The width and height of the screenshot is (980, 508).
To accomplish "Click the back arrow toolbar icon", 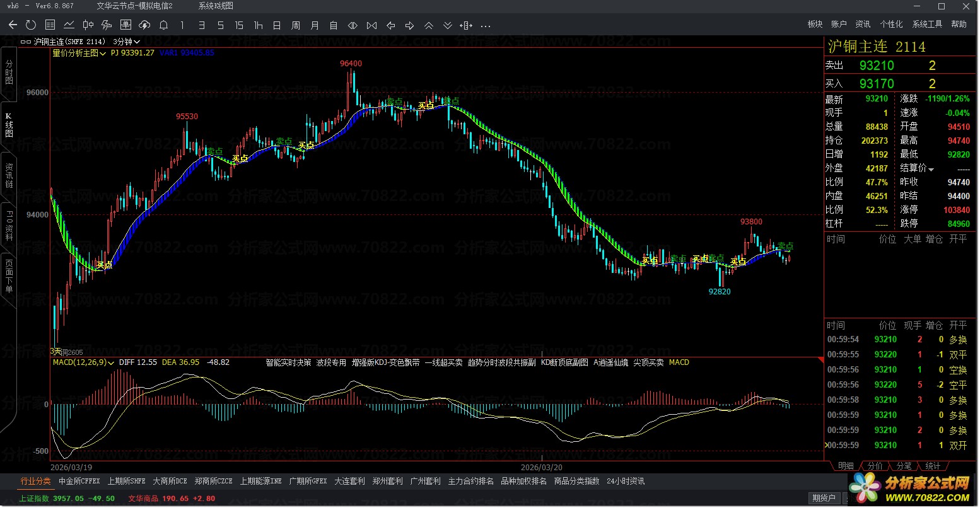I will point(13,25).
